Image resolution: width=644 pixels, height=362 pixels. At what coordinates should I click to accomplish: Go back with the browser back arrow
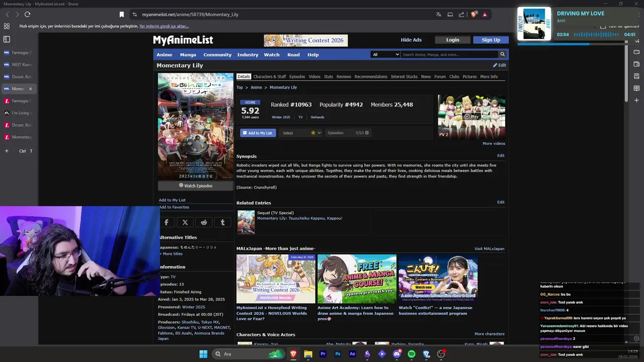(7, 15)
